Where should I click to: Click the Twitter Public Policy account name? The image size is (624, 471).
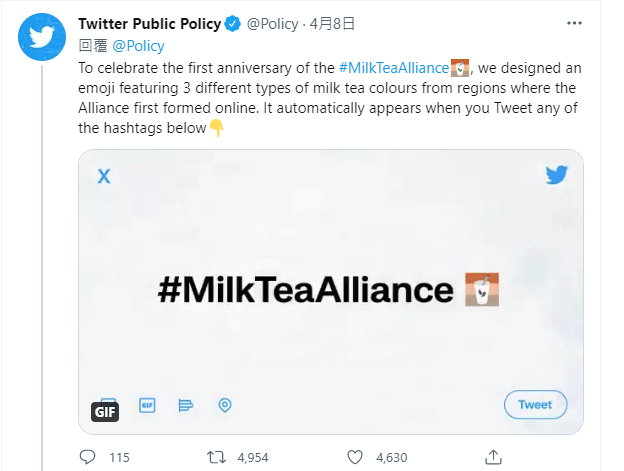pos(150,24)
